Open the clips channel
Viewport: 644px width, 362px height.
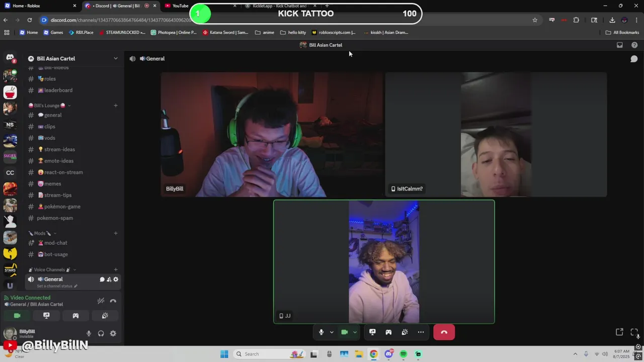[x=73, y=127]
